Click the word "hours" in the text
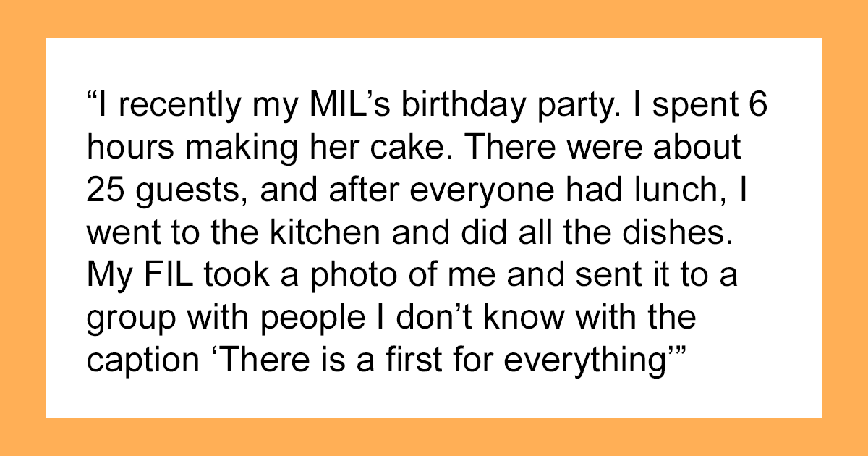868x456 pixels. [124, 148]
